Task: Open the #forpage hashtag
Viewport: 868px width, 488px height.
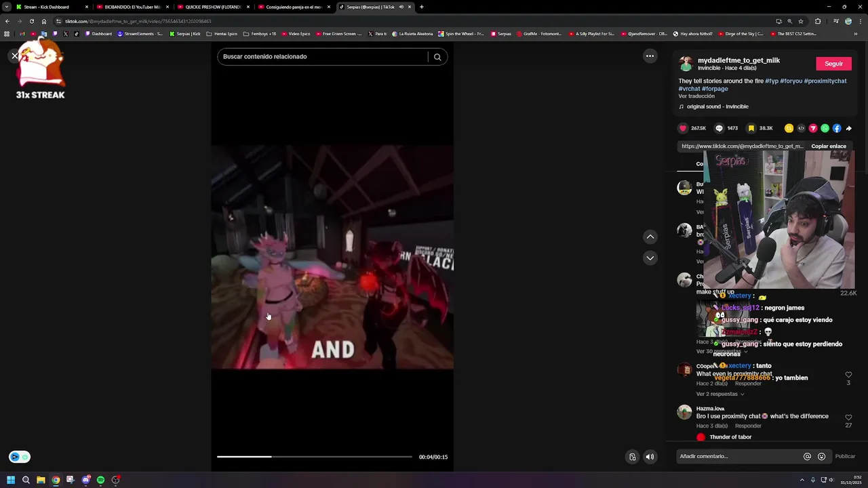Action: tap(715, 89)
